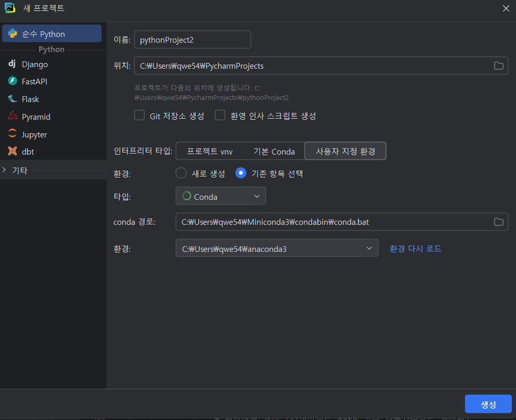Click the conda 경로 input field
The height and width of the screenshot is (420, 516).
(x=342, y=222)
